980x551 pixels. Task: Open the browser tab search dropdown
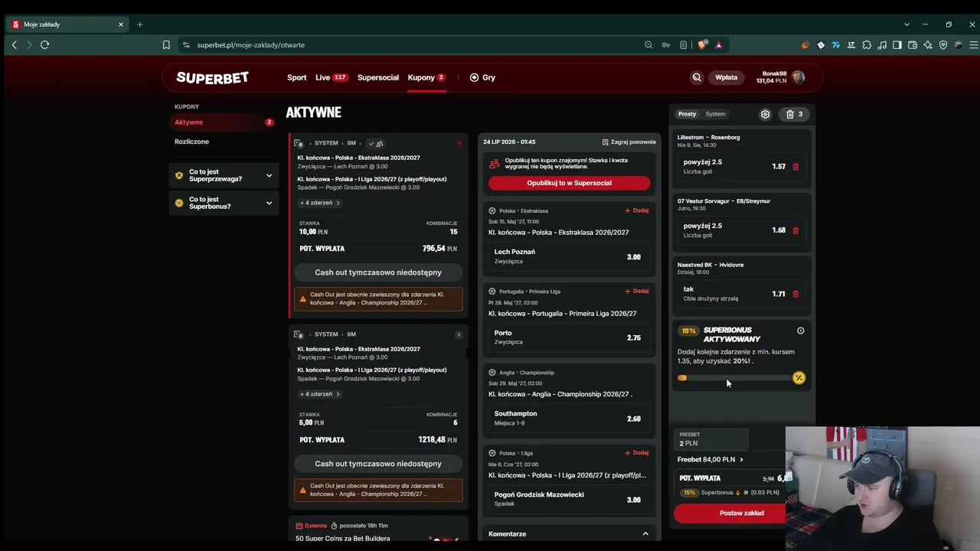point(906,24)
